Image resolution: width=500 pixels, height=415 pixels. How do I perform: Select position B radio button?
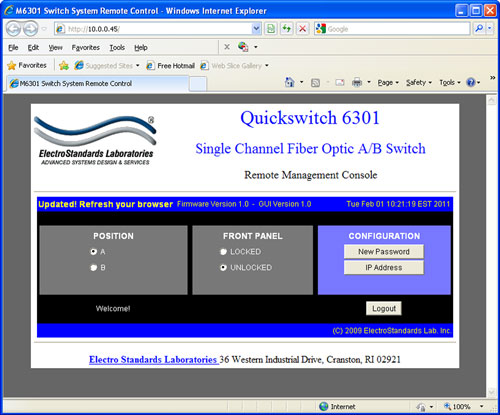[93, 268]
